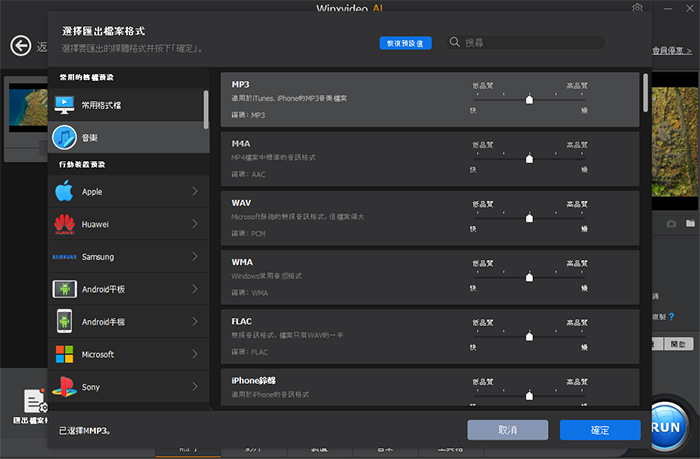The width and height of the screenshot is (700, 459).
Task: Click the Android tablet icon
Action: pos(65,289)
